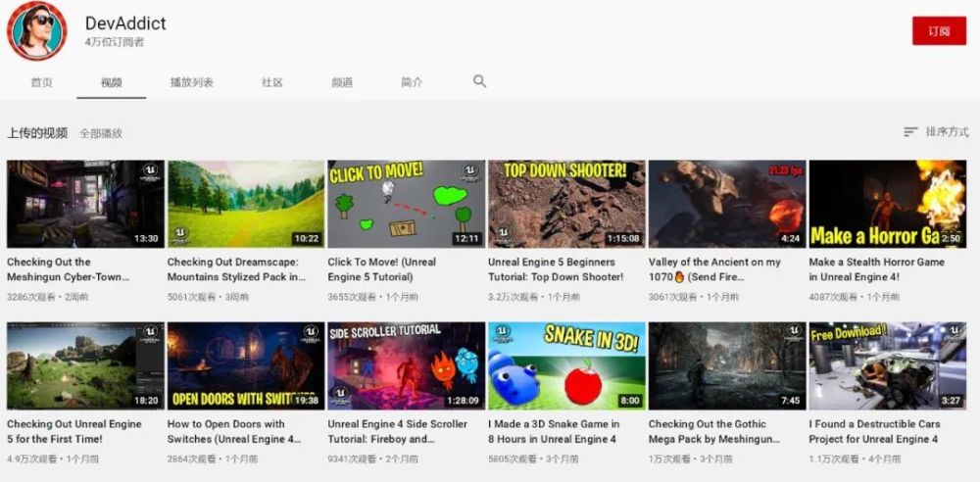This screenshot has width=980, height=482.
Task: Open the Open Doors With Switches thumbnail
Action: pyautogui.click(x=246, y=365)
